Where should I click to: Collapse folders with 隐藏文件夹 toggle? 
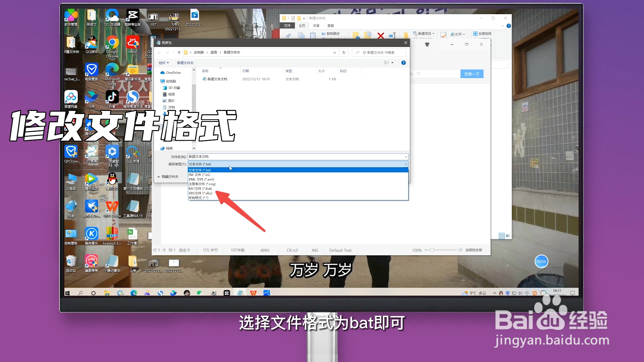[168, 177]
